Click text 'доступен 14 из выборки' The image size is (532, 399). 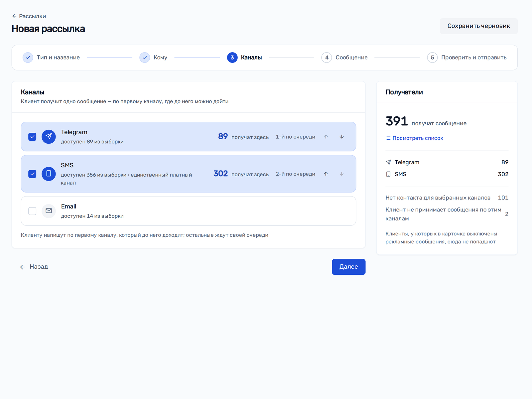[92, 216]
